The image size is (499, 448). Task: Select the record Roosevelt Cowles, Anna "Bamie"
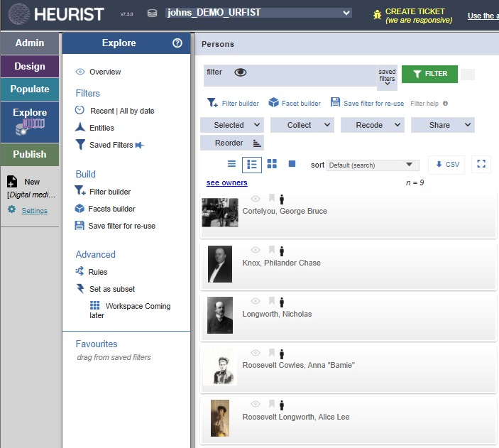pyautogui.click(x=348, y=368)
